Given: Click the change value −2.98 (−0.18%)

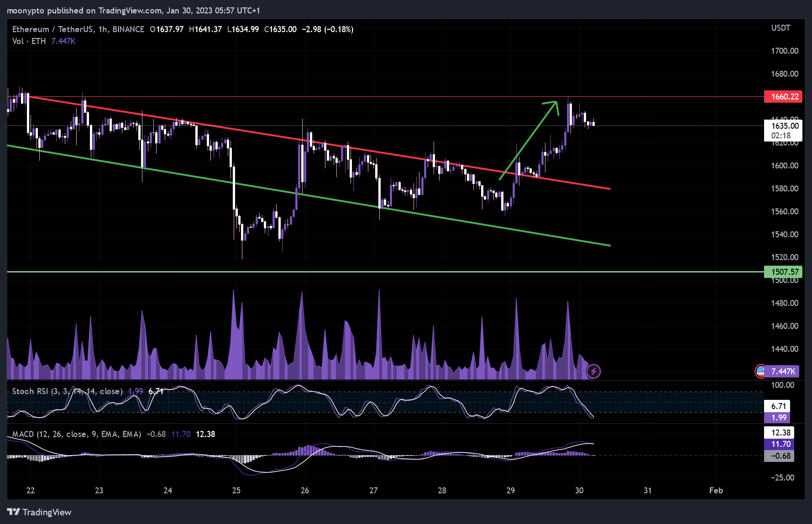Looking at the screenshot, I should [x=328, y=29].
